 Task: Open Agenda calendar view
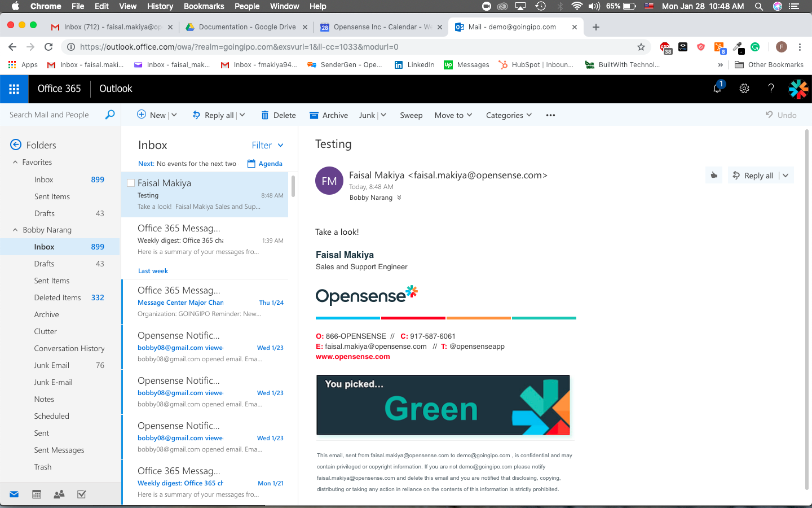264,164
